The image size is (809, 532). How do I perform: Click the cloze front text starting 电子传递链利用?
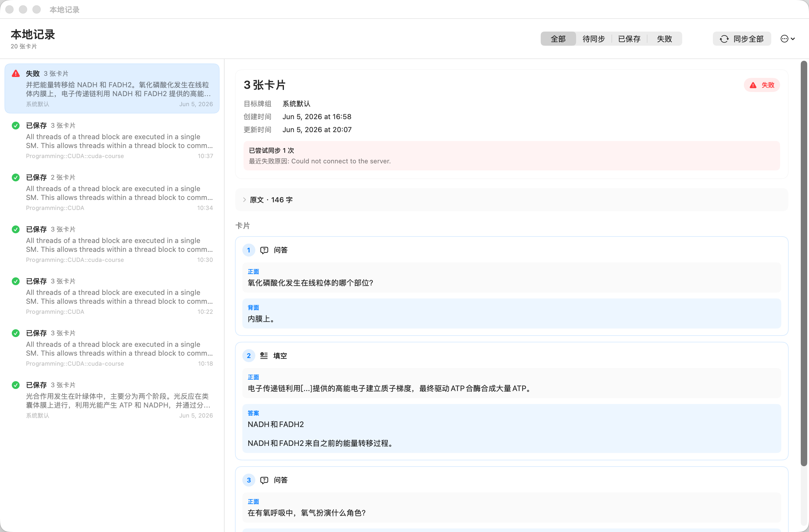pyautogui.click(x=390, y=389)
